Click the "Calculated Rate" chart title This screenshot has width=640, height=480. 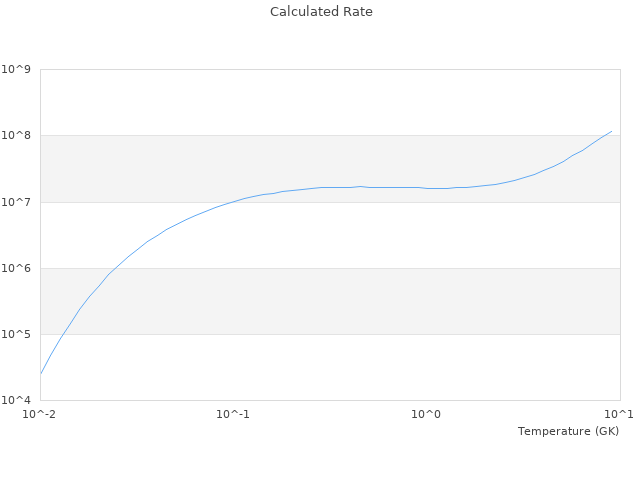pyautogui.click(x=321, y=12)
